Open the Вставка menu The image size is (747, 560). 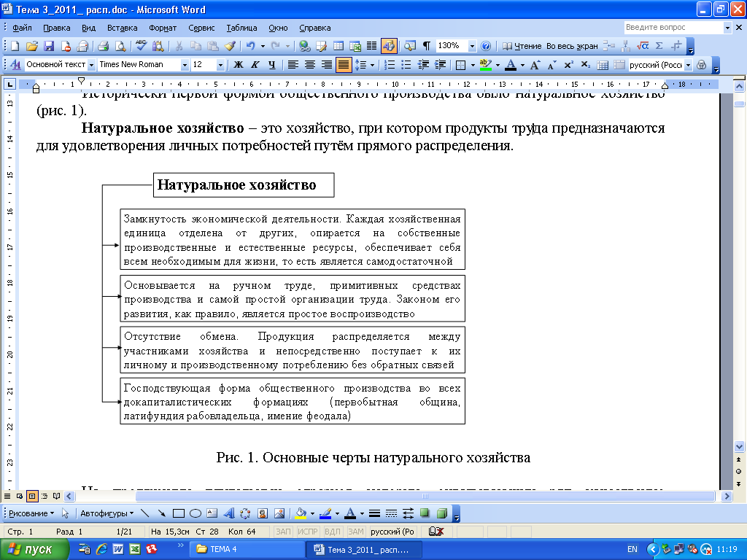(x=123, y=28)
